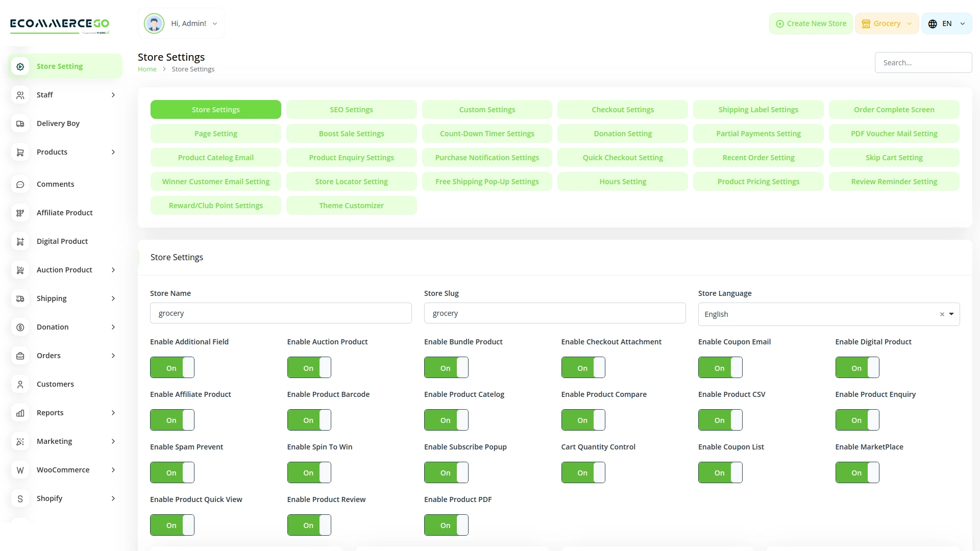Click the Create New Store button
This screenshot has width=980, height=551.
(x=811, y=23)
